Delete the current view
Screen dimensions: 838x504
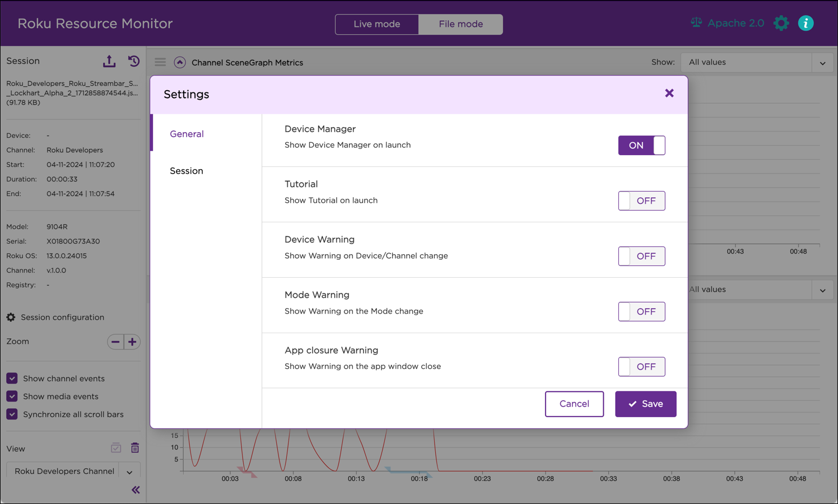click(135, 447)
